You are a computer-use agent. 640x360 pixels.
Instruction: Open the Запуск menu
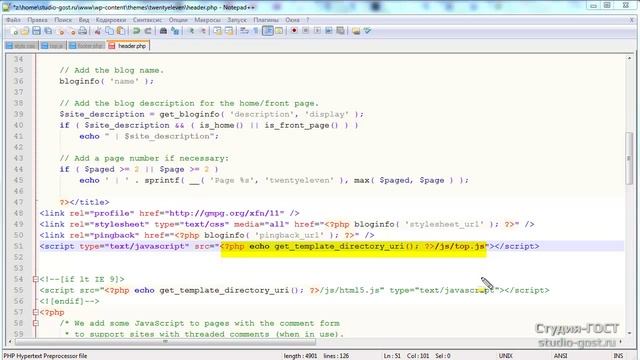(x=237, y=20)
